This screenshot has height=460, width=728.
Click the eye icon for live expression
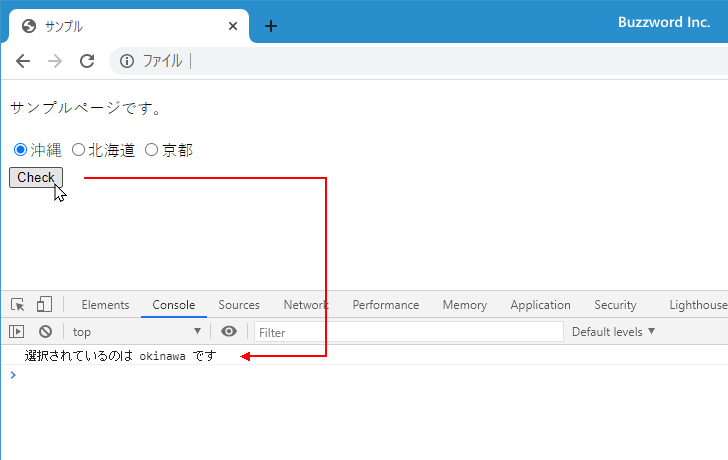pos(229,331)
